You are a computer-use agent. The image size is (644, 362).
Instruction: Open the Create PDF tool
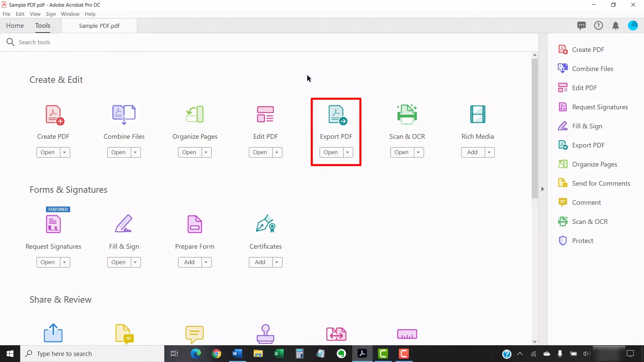(x=47, y=152)
